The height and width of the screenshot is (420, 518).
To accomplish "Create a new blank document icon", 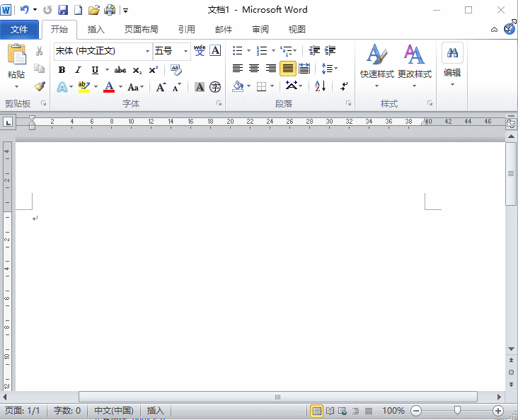I will (x=79, y=10).
